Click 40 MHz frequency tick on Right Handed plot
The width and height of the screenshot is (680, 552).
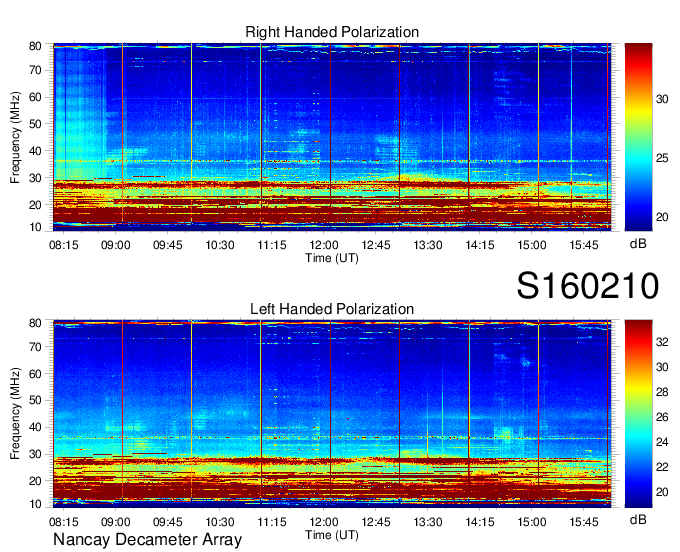coord(36,151)
